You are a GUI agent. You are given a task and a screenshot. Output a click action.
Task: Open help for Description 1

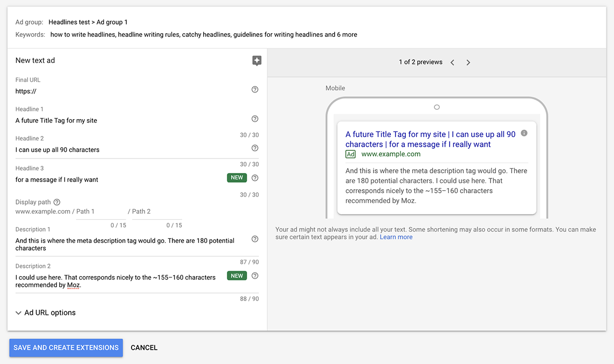tap(255, 239)
